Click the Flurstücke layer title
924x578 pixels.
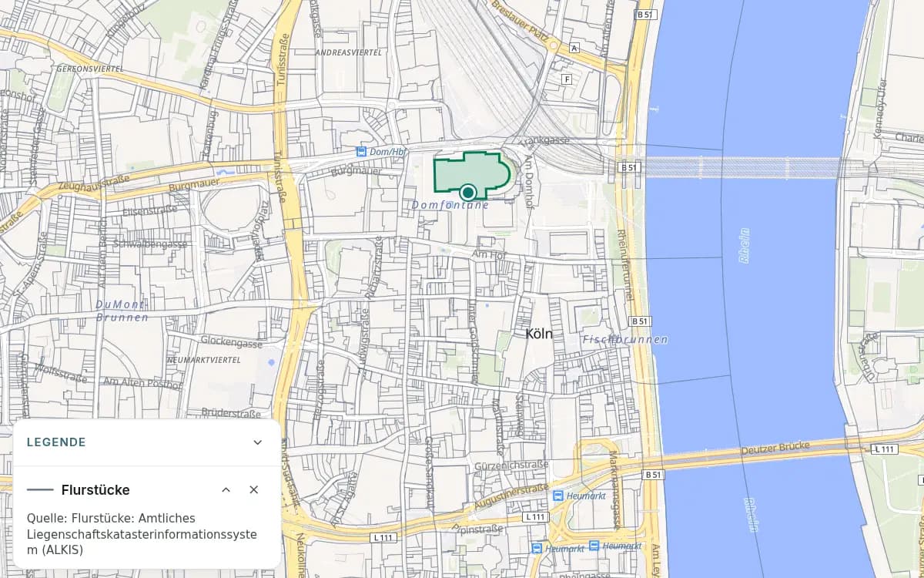coord(95,490)
